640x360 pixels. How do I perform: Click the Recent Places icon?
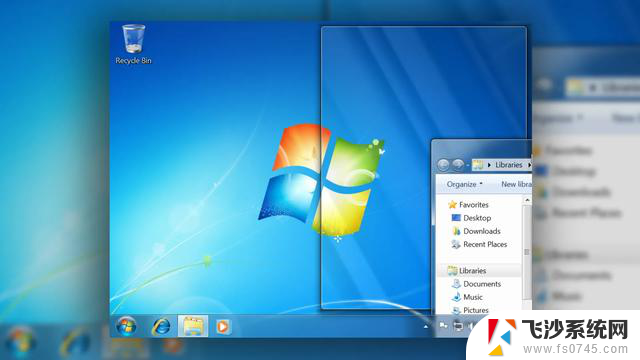456,244
